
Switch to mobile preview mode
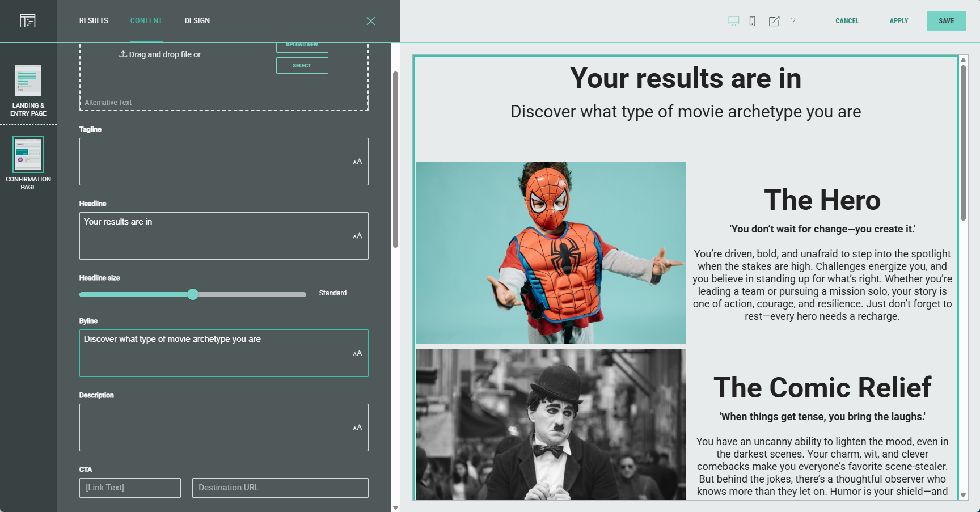coord(752,21)
